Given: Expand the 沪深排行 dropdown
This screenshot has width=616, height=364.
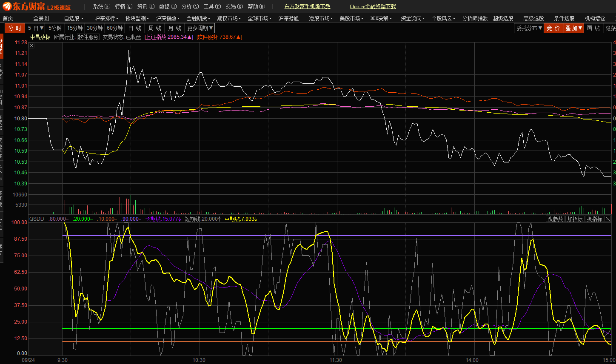Looking at the screenshot, I should pyautogui.click(x=106, y=18).
